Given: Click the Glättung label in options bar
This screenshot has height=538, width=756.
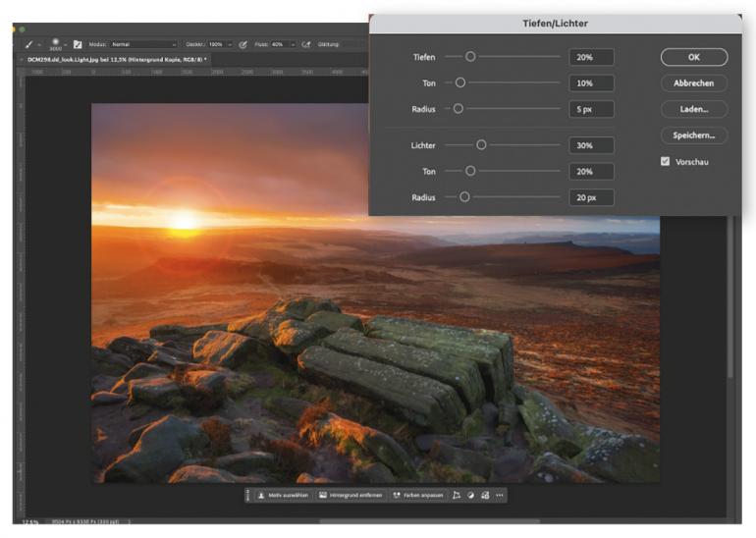Looking at the screenshot, I should pos(328,44).
